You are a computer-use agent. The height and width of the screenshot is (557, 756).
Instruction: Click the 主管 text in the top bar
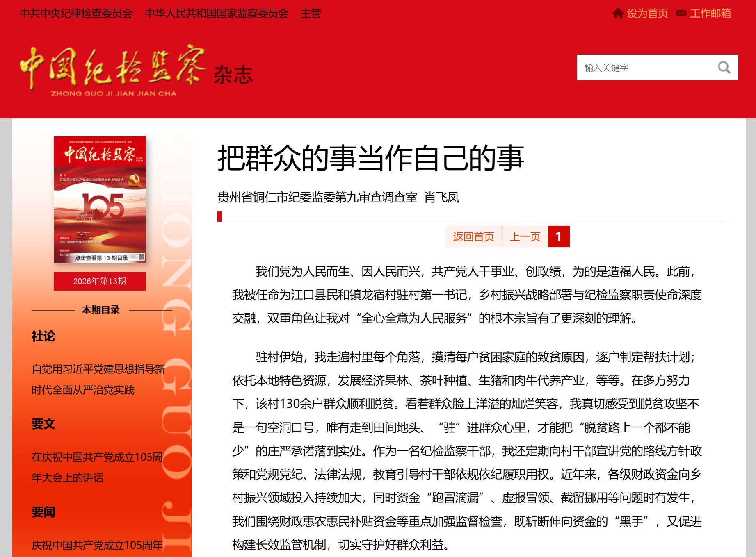pyautogui.click(x=311, y=14)
